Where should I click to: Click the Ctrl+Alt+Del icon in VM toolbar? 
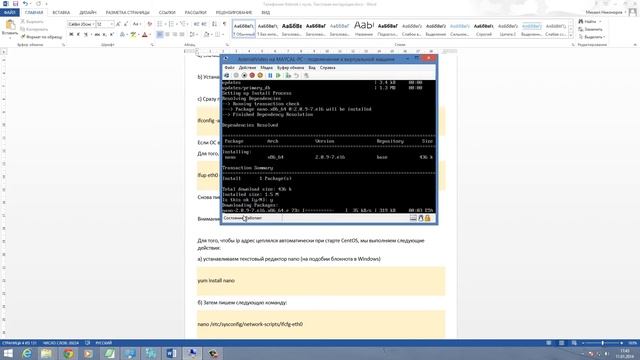(227, 76)
